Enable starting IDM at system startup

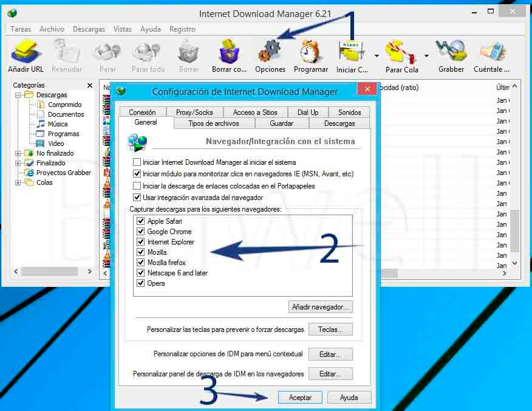(x=137, y=162)
